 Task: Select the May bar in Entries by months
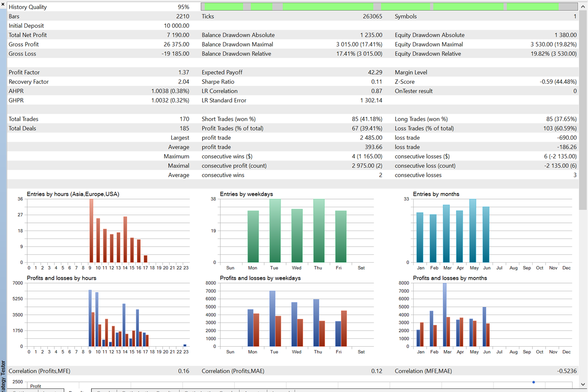[473, 230]
